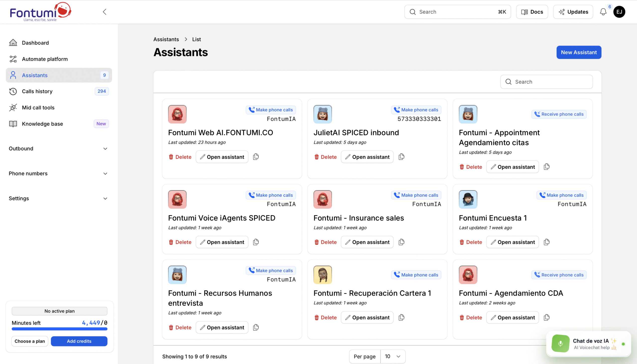Delete the Fontumi - Insurance sales assistant
The width and height of the screenshot is (637, 364).
point(325,242)
